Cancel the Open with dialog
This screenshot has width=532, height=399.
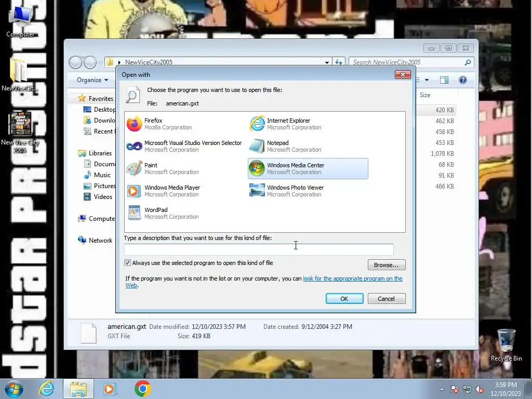tap(387, 299)
